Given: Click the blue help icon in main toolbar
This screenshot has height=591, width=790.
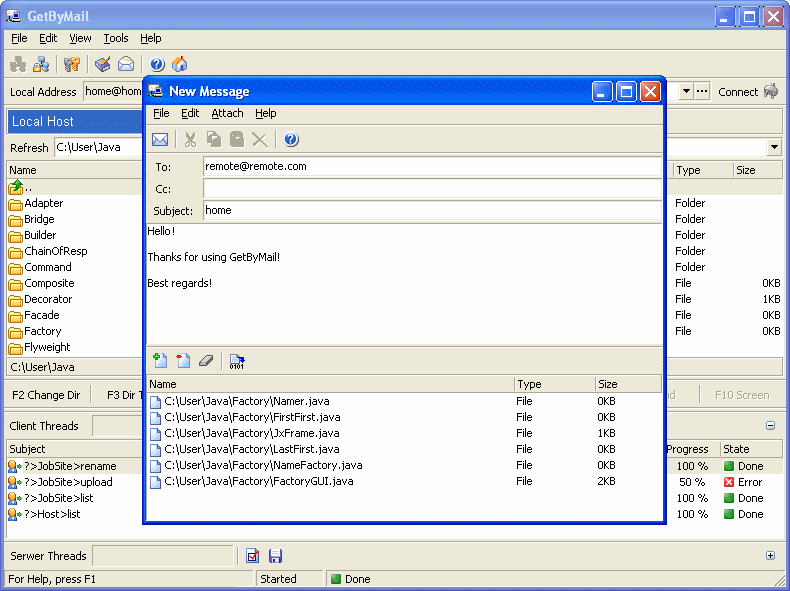Looking at the screenshot, I should click(x=157, y=64).
